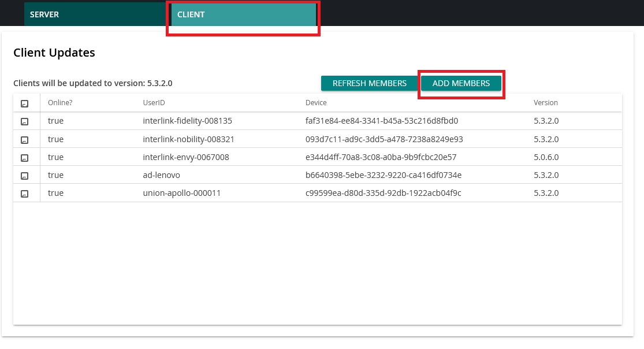
Task: Click version 5.3.2.0 in ad-lenovo row
Action: click(x=546, y=175)
